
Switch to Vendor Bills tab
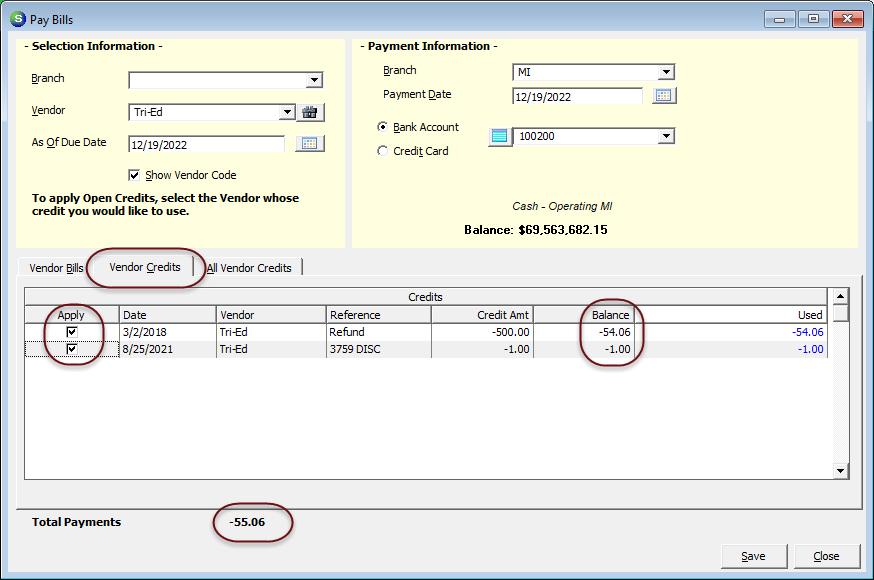click(56, 268)
